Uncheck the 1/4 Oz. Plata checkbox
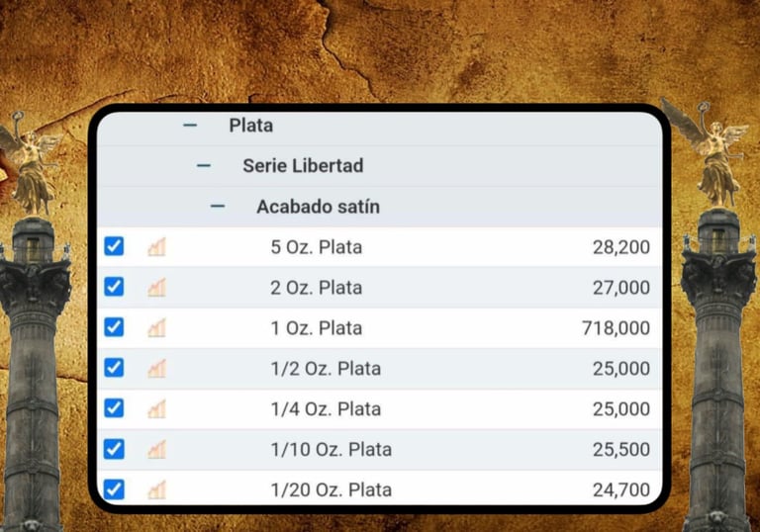This screenshot has width=760, height=532. [x=114, y=408]
